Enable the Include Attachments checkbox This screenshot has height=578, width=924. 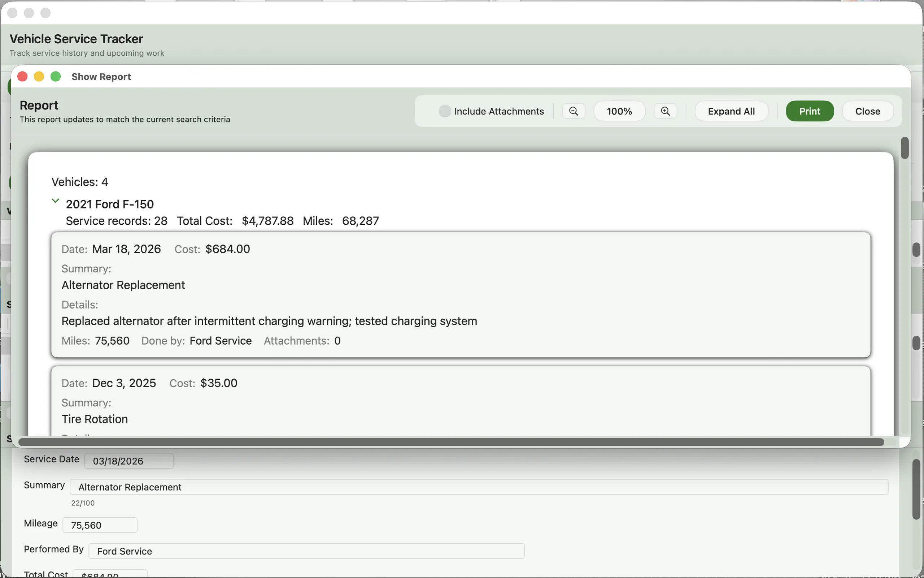444,111
